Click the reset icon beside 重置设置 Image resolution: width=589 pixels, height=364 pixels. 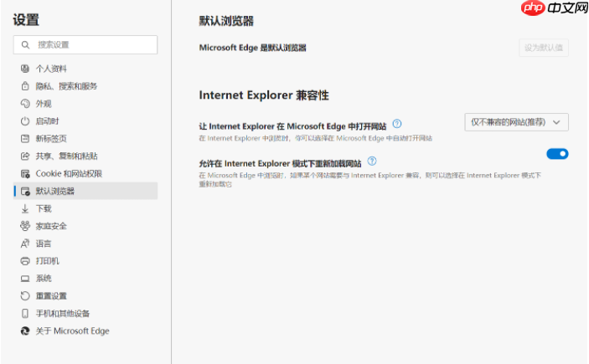pyautogui.click(x=25, y=296)
